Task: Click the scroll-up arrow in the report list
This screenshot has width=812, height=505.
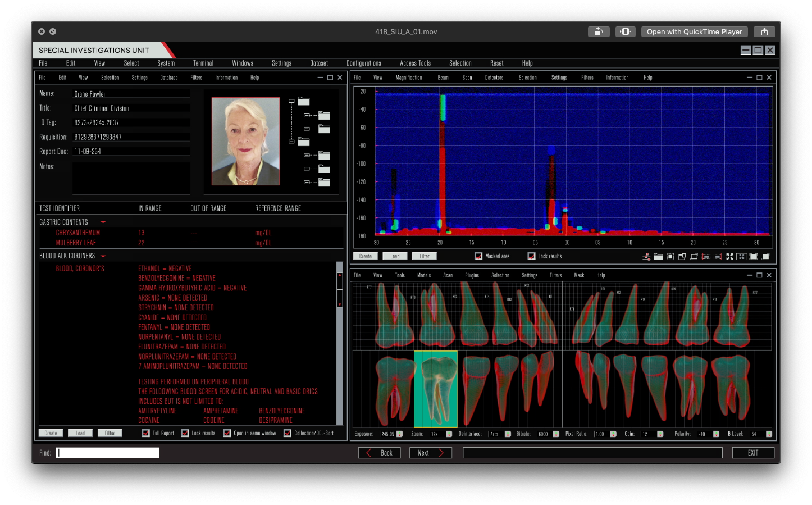Action: [340, 275]
